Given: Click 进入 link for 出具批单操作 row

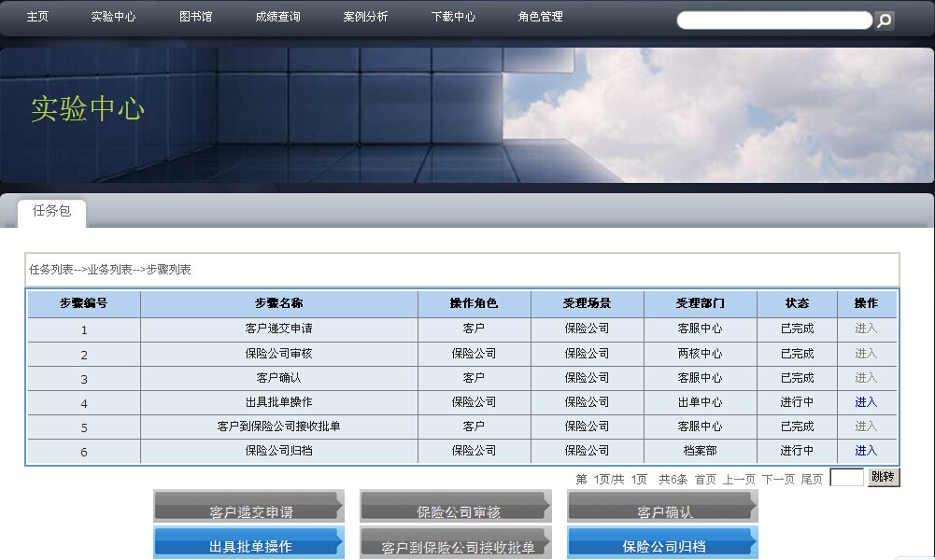Looking at the screenshot, I should pos(866,402).
